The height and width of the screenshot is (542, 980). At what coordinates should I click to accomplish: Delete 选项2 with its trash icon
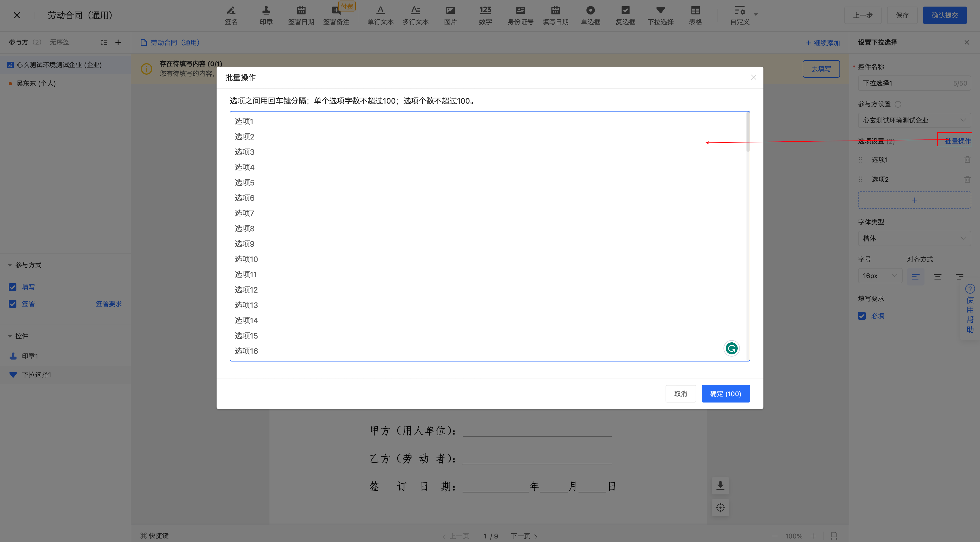pyautogui.click(x=967, y=179)
